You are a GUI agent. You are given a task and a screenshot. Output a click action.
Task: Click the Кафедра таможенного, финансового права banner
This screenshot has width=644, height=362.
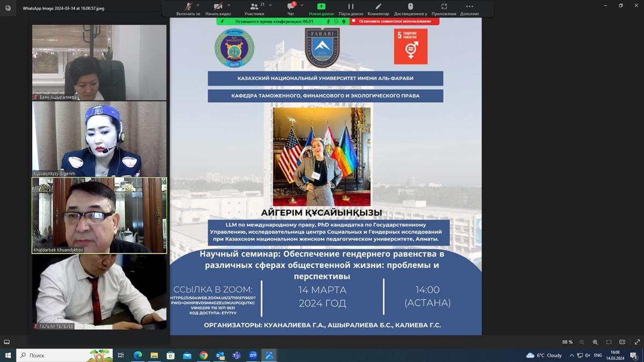325,95
